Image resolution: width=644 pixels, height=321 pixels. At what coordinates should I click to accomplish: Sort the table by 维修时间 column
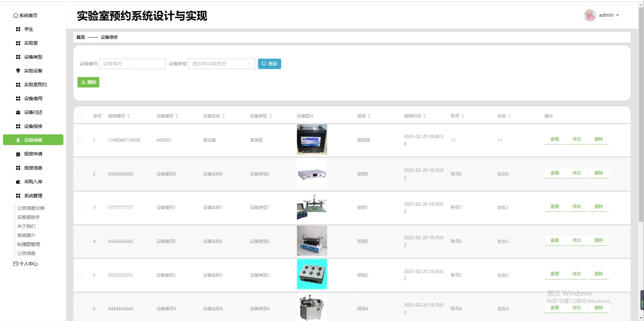(424, 116)
